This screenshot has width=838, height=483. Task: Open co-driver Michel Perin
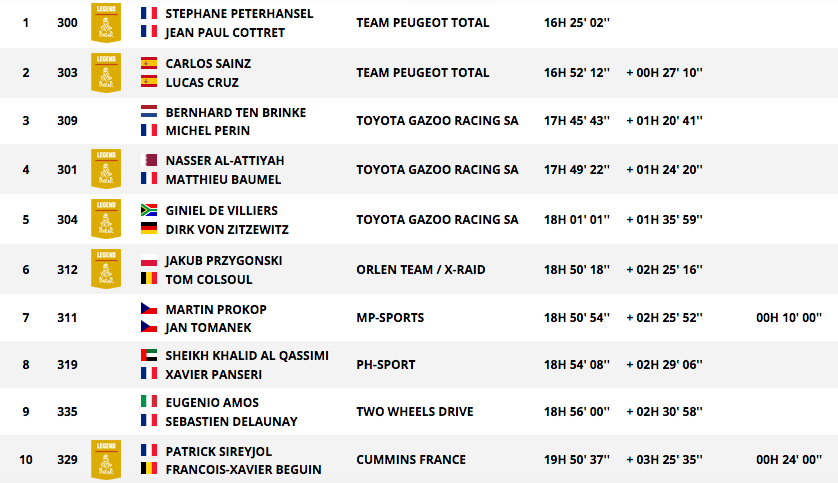coord(208,130)
